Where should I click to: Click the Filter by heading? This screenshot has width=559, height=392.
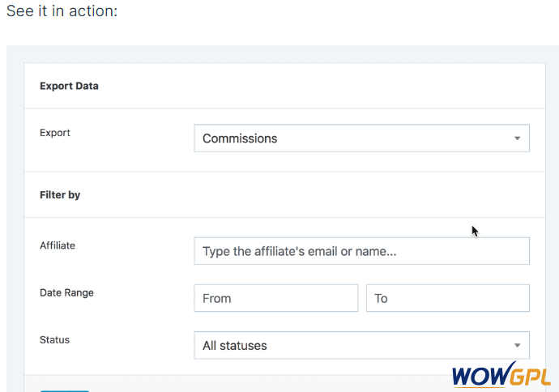point(60,195)
